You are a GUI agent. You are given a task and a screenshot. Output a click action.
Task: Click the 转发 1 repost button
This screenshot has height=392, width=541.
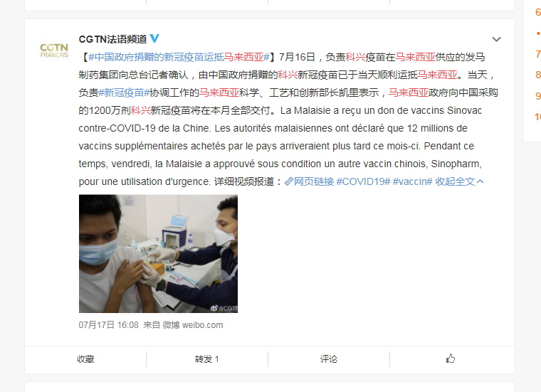pos(206,359)
